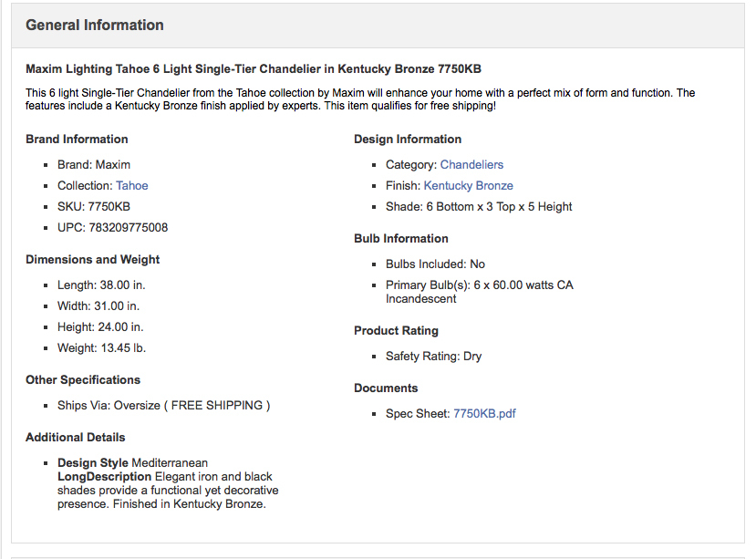Click 'Length: 38.00 in.' entry
The width and height of the screenshot is (756, 559).
pyautogui.click(x=101, y=285)
